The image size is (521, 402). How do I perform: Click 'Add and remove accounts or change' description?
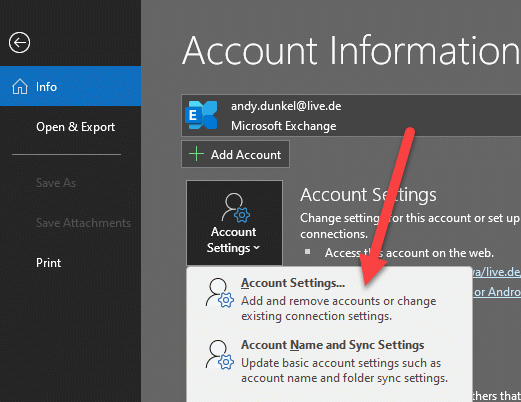(x=339, y=301)
